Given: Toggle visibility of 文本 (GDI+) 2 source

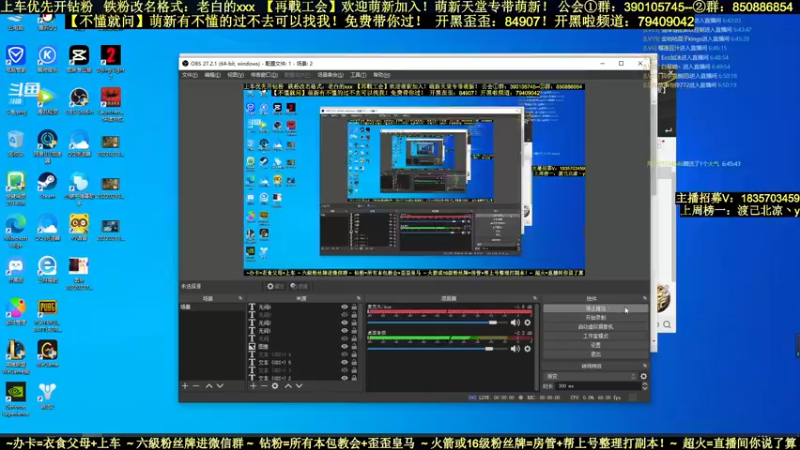Looking at the screenshot, I should click(x=344, y=378).
